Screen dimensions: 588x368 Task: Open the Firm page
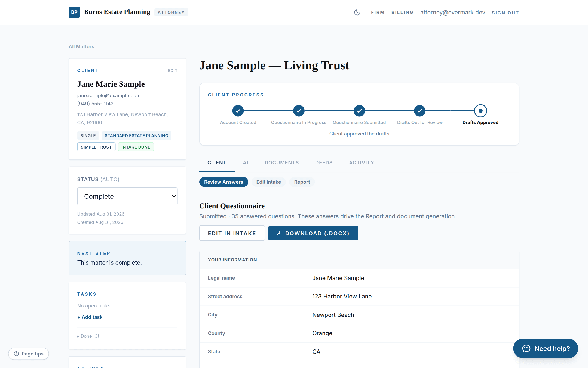[x=378, y=12]
